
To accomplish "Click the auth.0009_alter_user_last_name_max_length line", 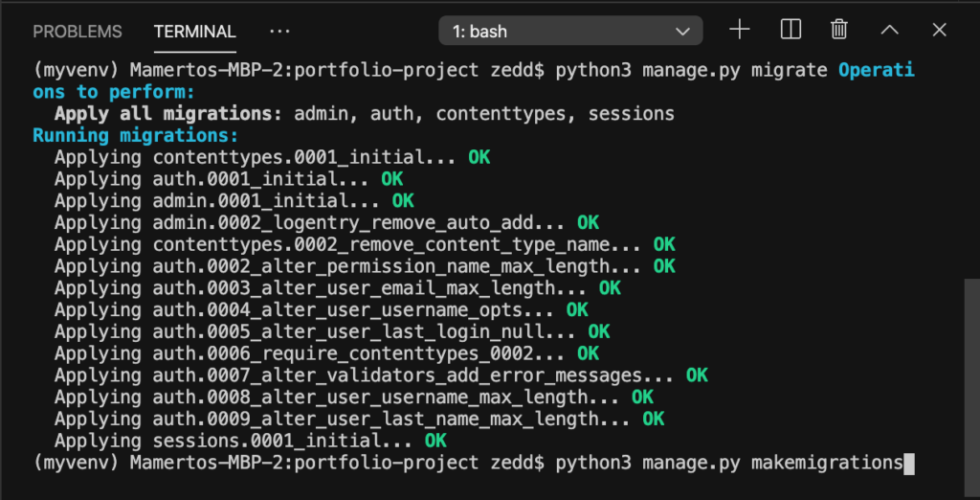I will pyautogui.click(x=360, y=420).
